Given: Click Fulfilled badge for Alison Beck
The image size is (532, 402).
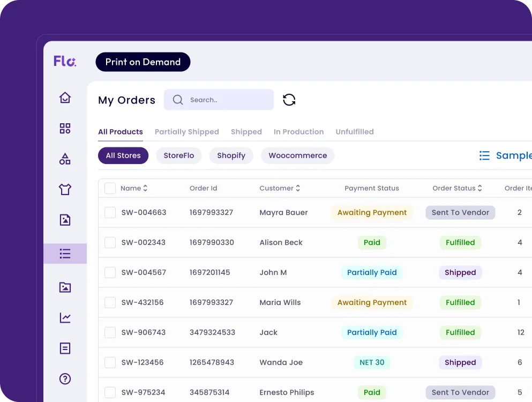Looking at the screenshot, I should [460, 242].
